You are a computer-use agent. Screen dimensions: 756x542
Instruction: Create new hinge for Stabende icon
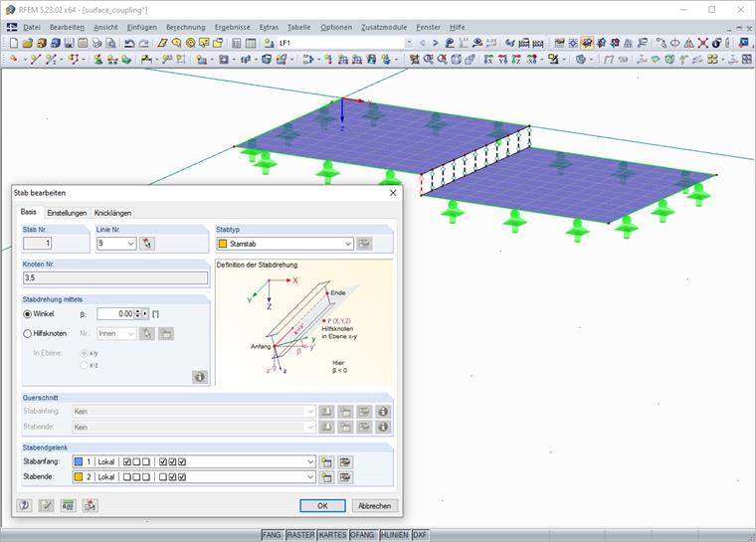point(326,477)
